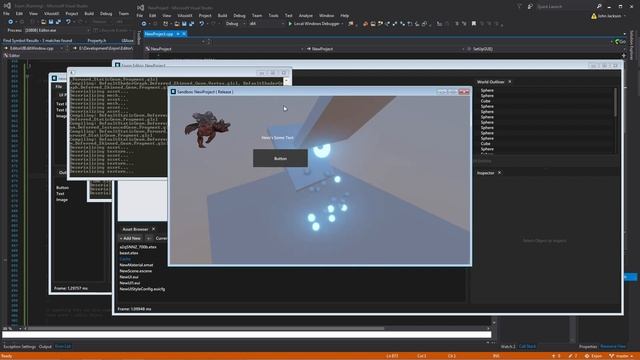Screen dimensions: 640x360
Task: Click Save icon in left Visual Studio toolbar
Action: tap(51, 22)
